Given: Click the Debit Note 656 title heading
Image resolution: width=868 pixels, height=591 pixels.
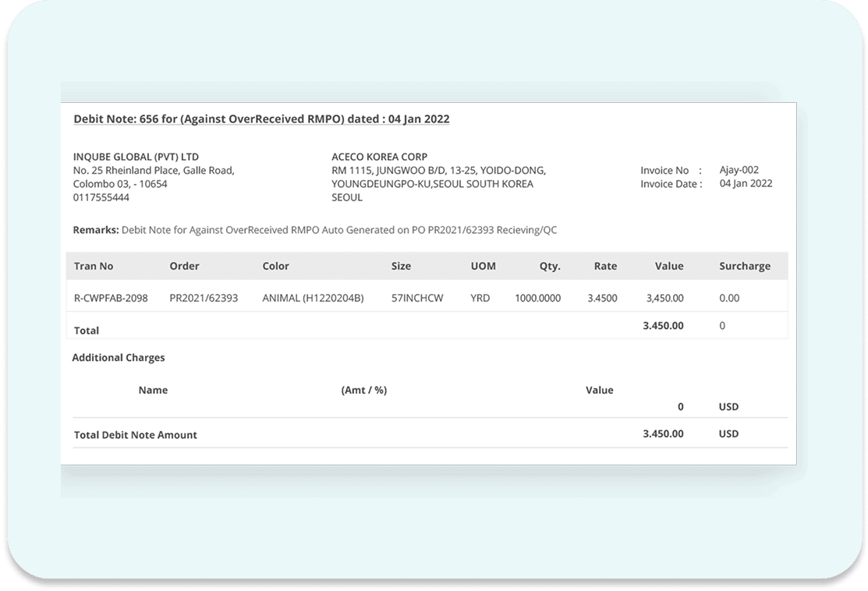Looking at the screenshot, I should (x=261, y=119).
